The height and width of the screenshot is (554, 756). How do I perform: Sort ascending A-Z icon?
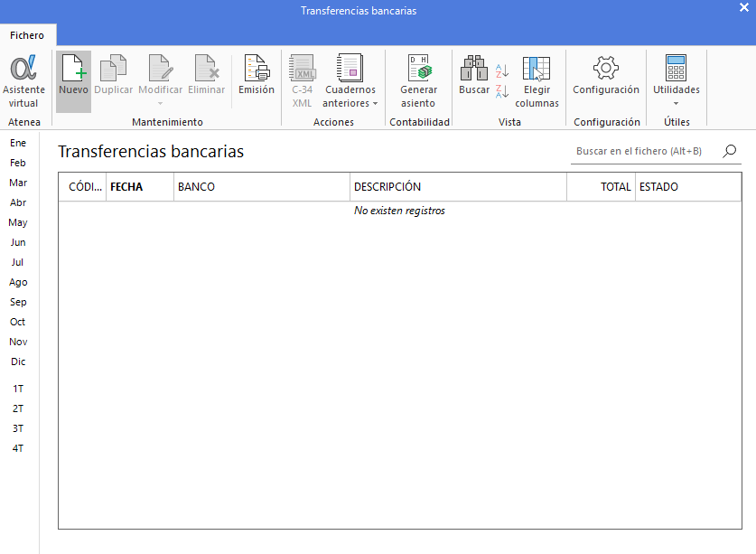pos(502,70)
